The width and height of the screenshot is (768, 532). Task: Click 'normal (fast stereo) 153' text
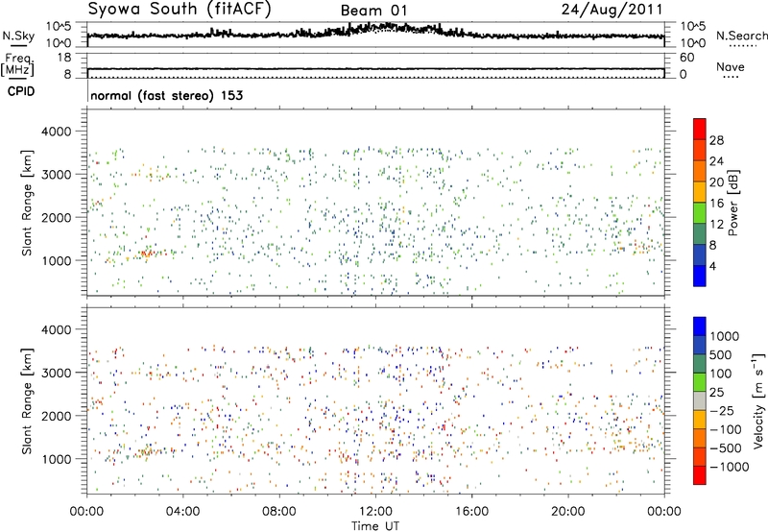(166, 95)
